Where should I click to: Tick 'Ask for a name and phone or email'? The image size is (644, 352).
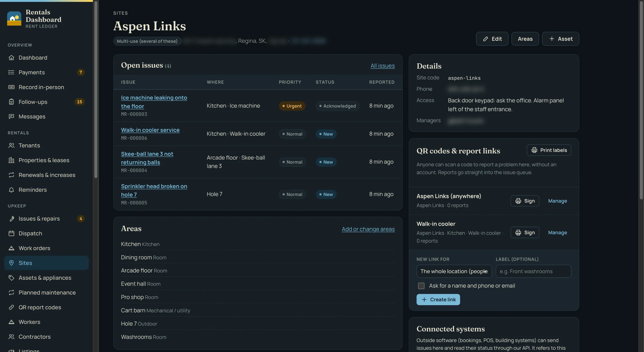tap(421, 286)
